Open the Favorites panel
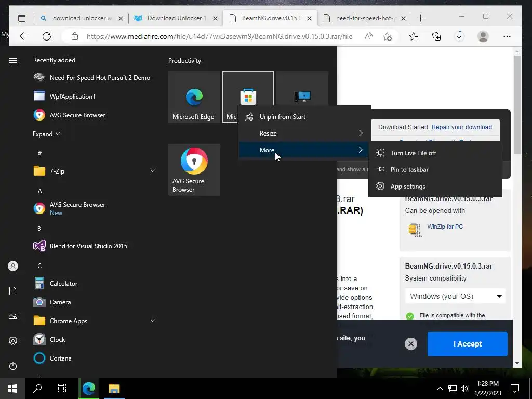 pos(413,36)
